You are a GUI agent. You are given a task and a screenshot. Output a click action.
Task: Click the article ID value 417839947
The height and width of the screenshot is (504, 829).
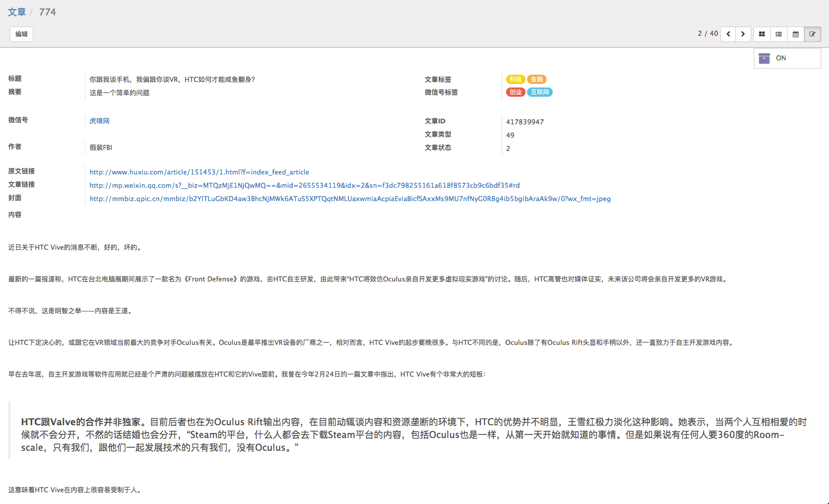(x=525, y=122)
